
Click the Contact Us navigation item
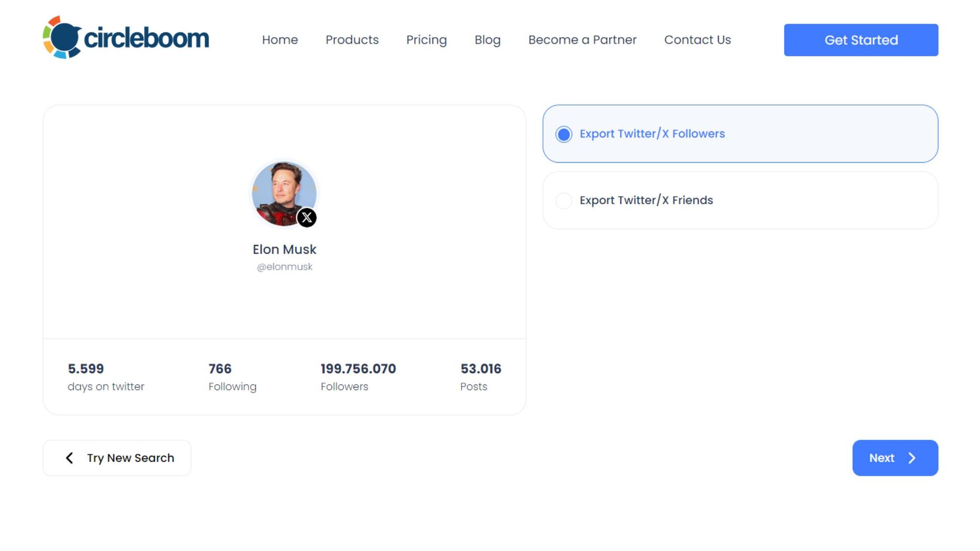pos(697,40)
